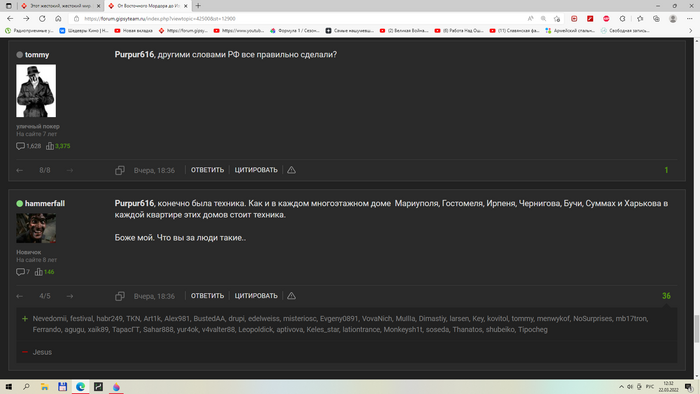Open the adblock stop-sign extension
The height and width of the screenshot is (394, 700).
pyautogui.click(x=606, y=19)
